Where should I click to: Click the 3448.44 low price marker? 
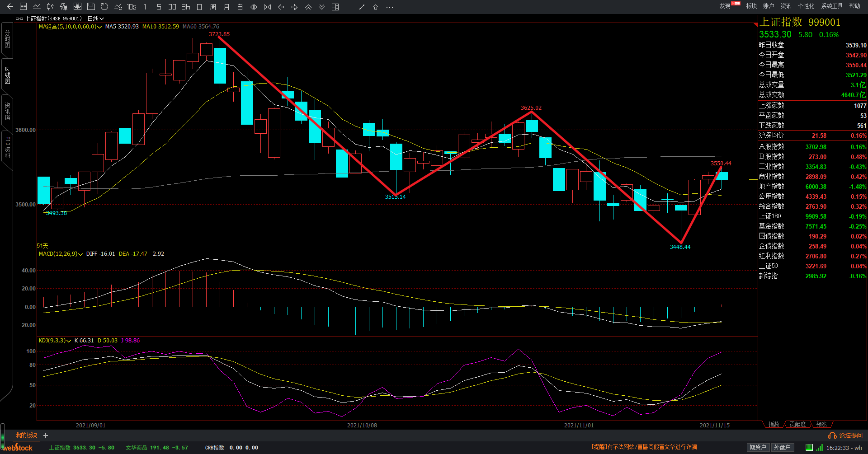point(680,247)
